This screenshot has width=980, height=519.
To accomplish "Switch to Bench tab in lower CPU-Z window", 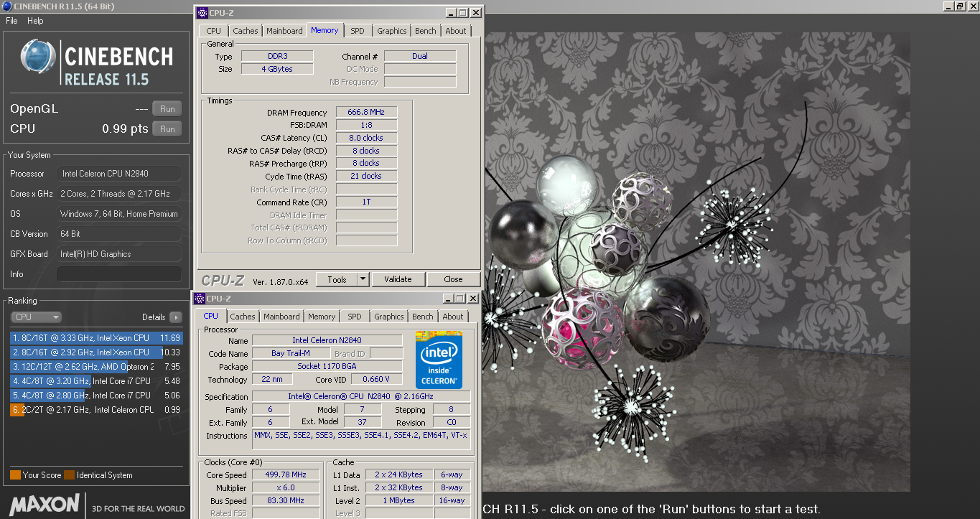I will (423, 317).
